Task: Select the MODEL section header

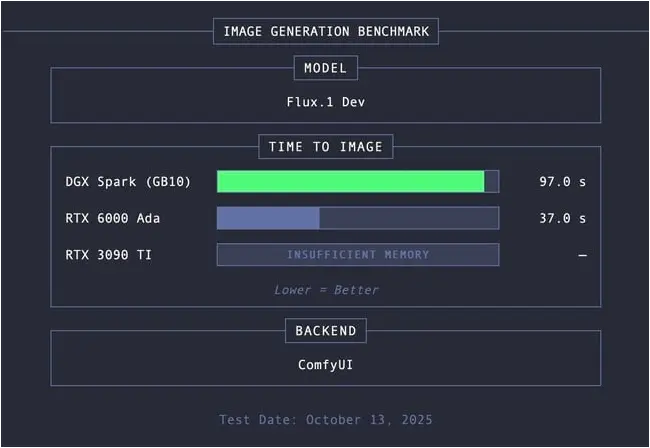Action: (x=325, y=68)
